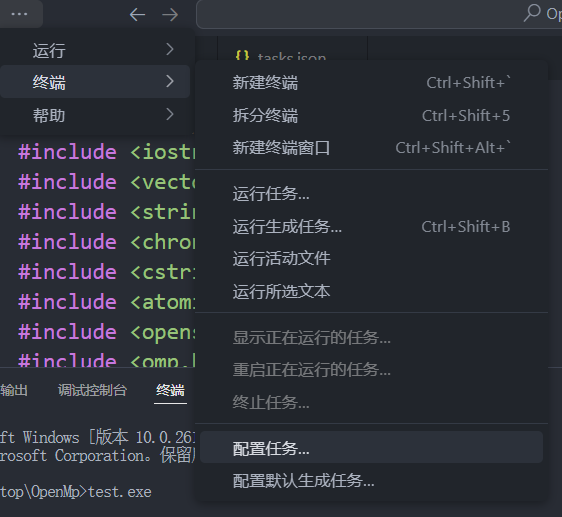Go forward with the right arrow
562x517 pixels.
(x=170, y=15)
